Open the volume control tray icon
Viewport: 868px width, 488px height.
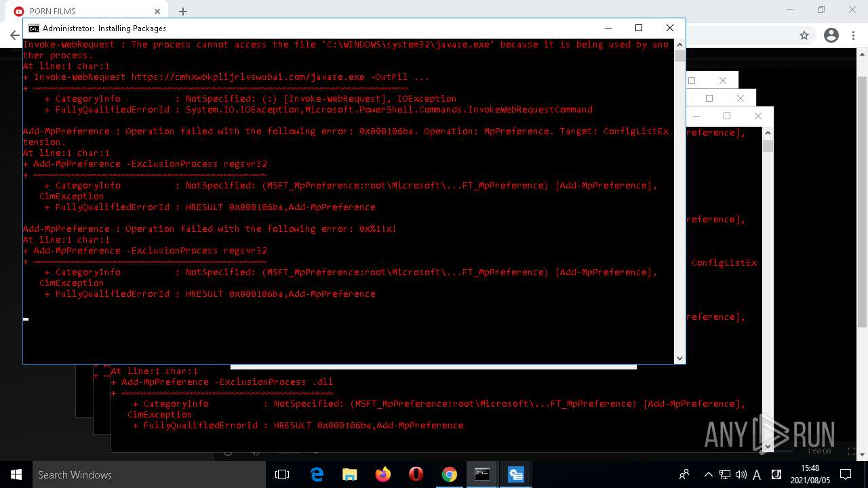click(x=741, y=474)
